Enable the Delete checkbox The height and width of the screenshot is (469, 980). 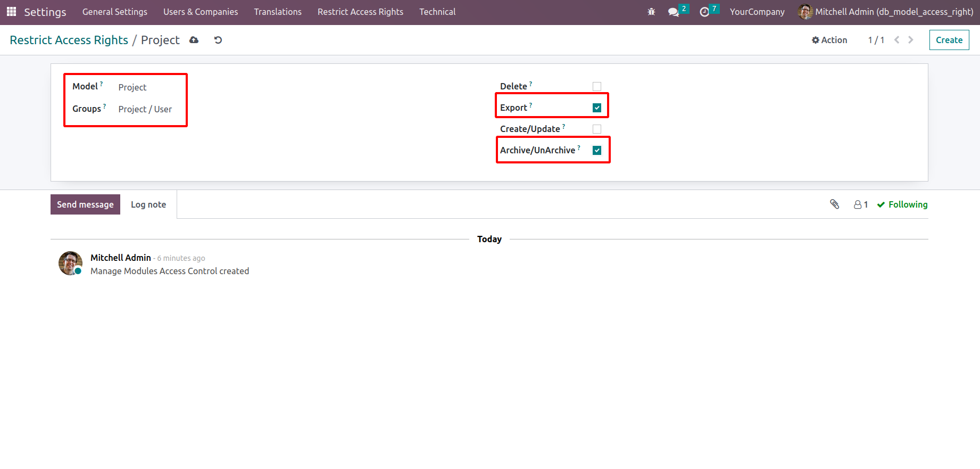597,86
